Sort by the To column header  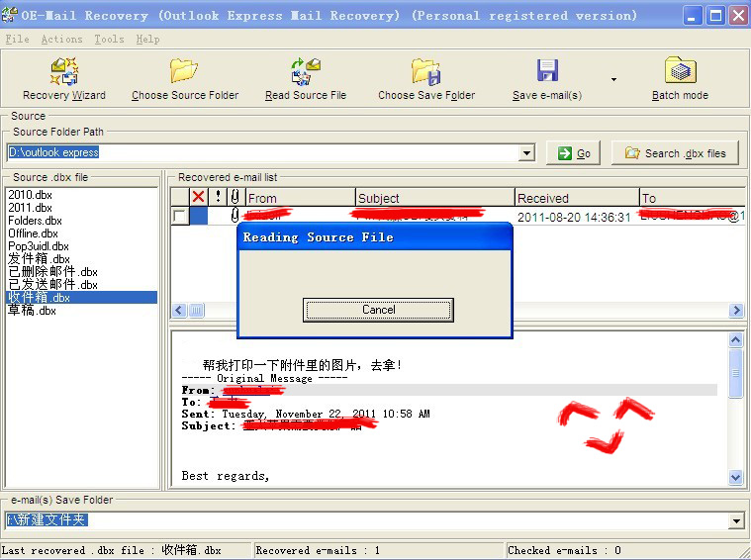693,197
